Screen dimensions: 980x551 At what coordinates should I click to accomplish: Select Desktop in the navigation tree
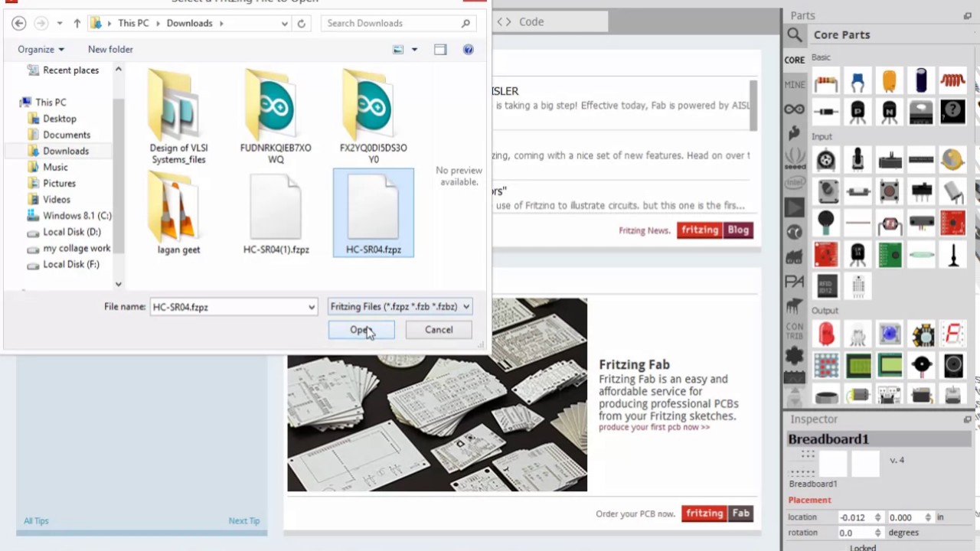[x=60, y=119]
